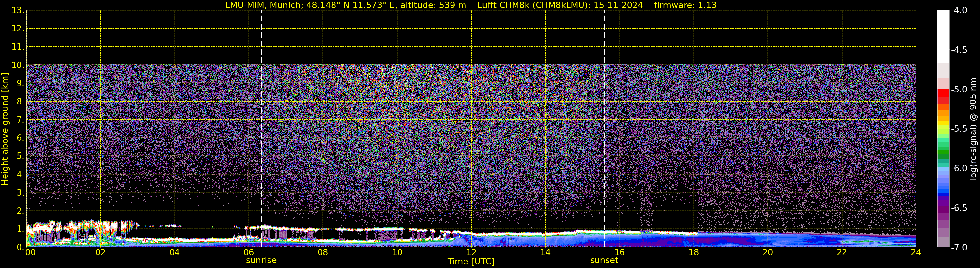Viewport: 980px width, 268px height.
Task: Click the '-5.5' colorbar tick label
Action: pyautogui.click(x=959, y=129)
